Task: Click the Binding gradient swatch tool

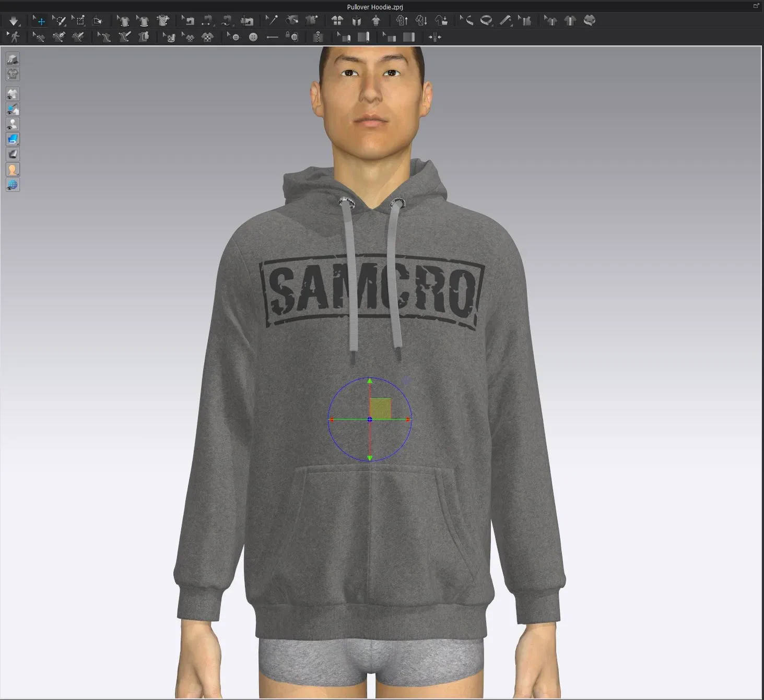Action: (409, 37)
